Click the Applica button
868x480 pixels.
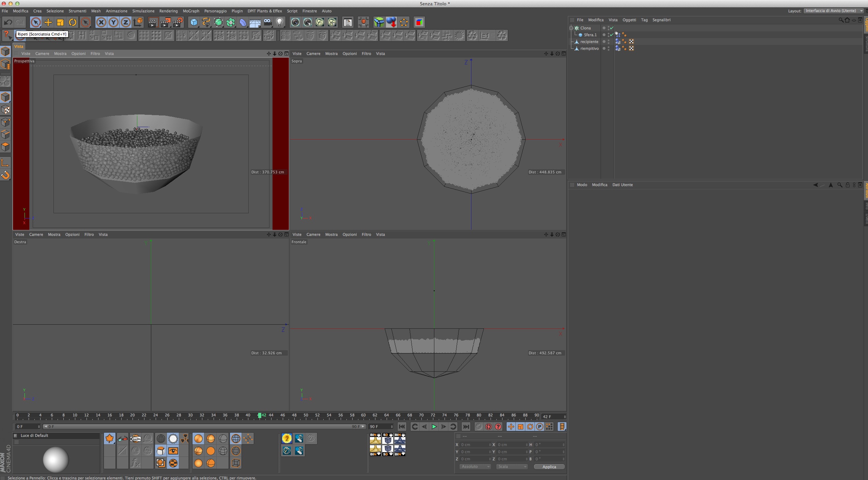pos(549,467)
